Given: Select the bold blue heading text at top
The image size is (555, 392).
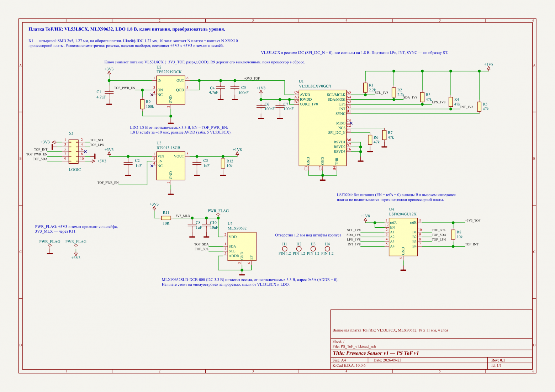Looking at the screenshot, I should tap(127, 29).
